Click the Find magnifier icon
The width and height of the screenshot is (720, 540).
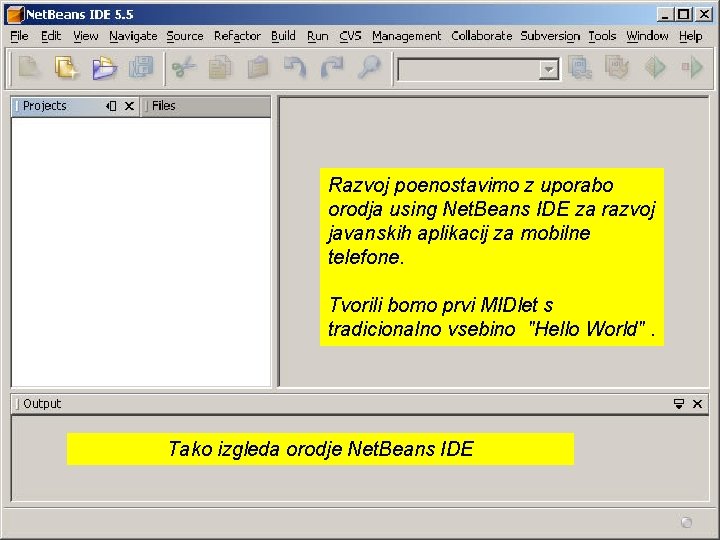click(x=369, y=68)
